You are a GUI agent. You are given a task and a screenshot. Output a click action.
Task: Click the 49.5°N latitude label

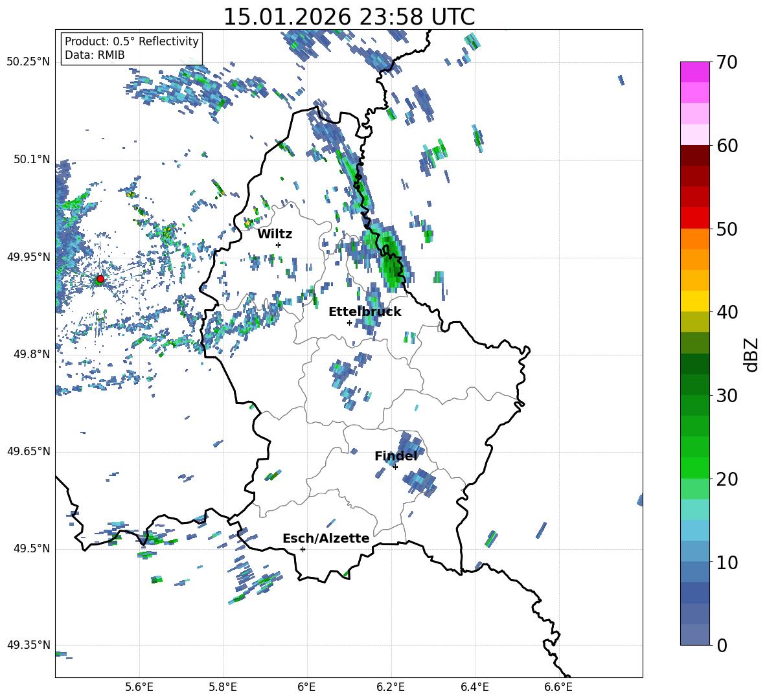point(32,548)
